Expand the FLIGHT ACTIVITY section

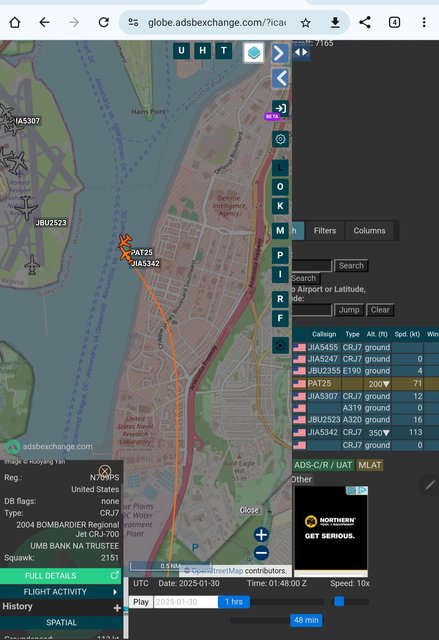point(61,592)
